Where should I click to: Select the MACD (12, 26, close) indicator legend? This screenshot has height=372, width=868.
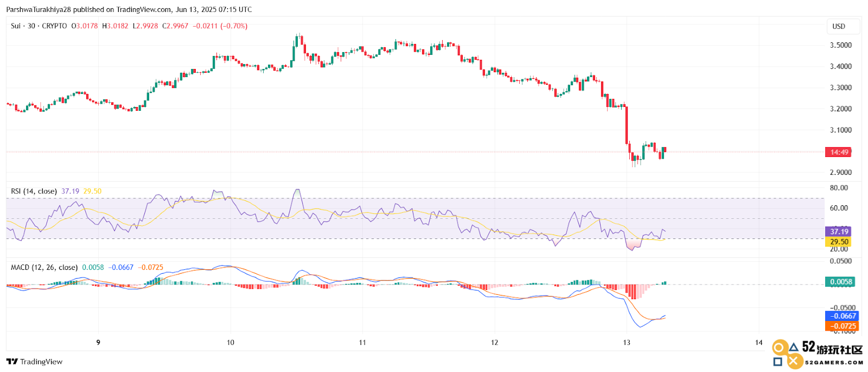tap(44, 267)
